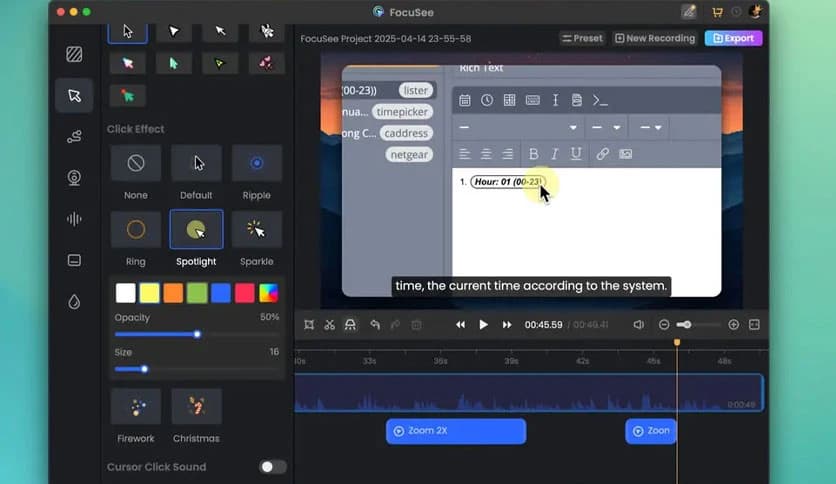Start a New Recording
This screenshot has width=836, height=484.
pyautogui.click(x=655, y=38)
